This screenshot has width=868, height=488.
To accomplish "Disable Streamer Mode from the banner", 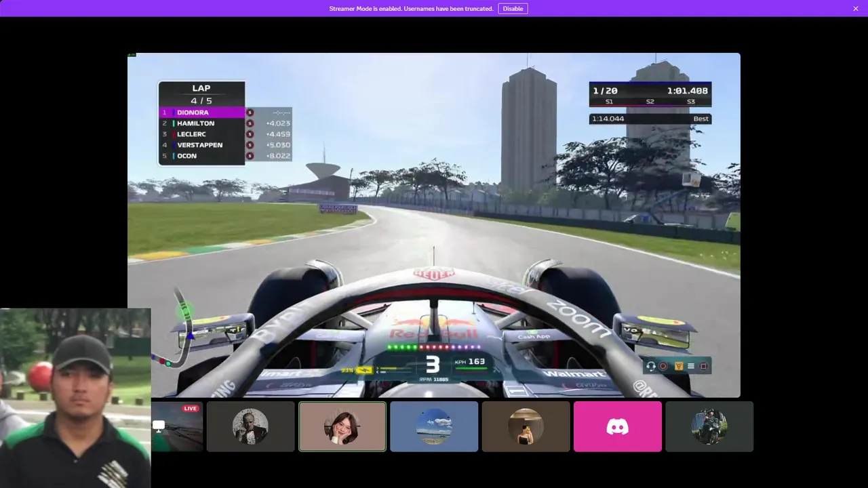I will 513,9.
